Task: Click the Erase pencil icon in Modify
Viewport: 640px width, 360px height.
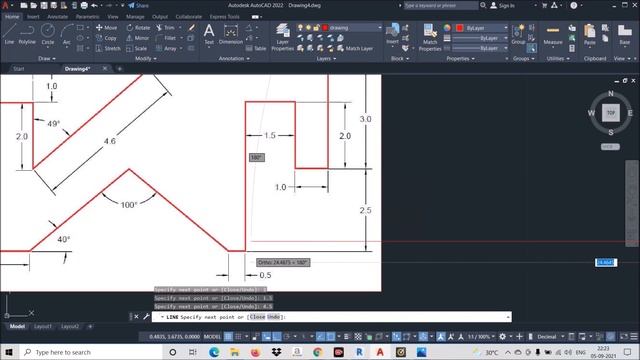Action: point(191,28)
